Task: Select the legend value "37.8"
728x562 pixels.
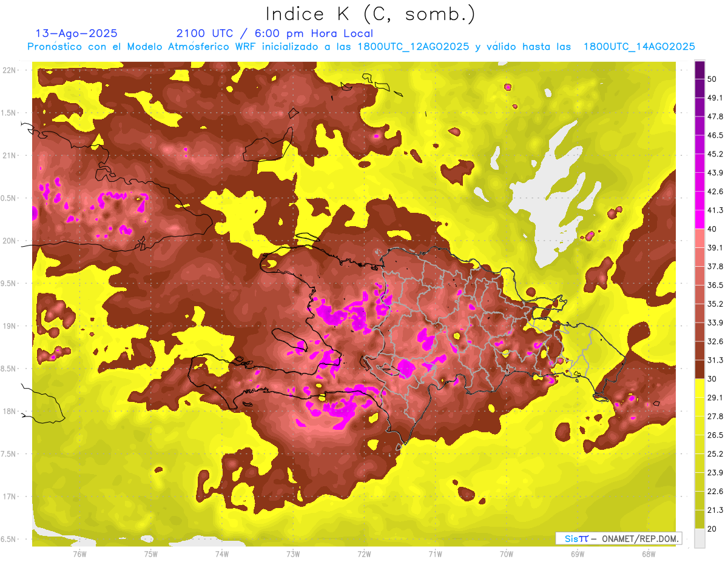Action: coord(715,266)
